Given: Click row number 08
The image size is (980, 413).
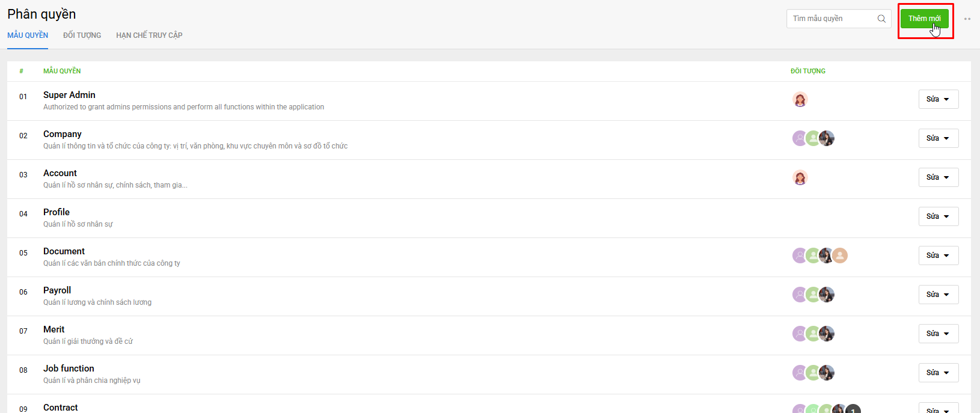Looking at the screenshot, I should (23, 370).
